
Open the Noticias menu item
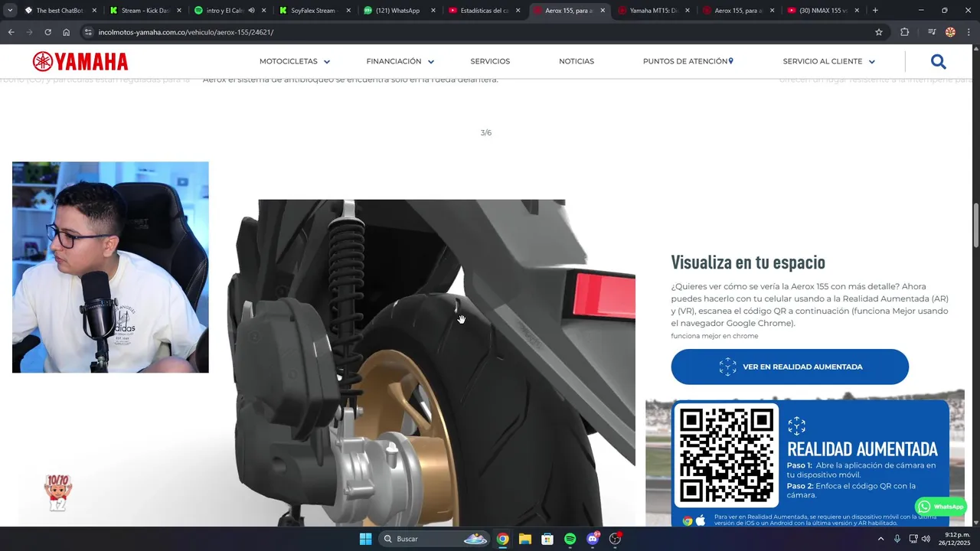click(x=577, y=61)
